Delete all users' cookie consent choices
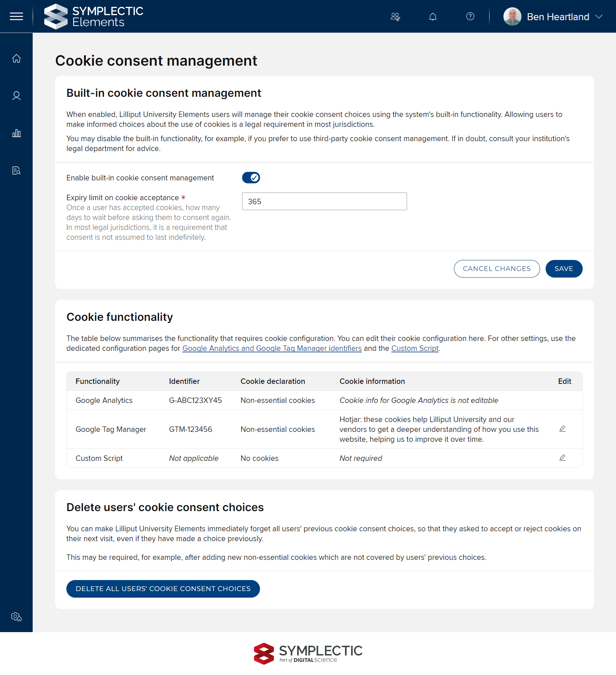The width and height of the screenshot is (616, 675). [x=163, y=589]
